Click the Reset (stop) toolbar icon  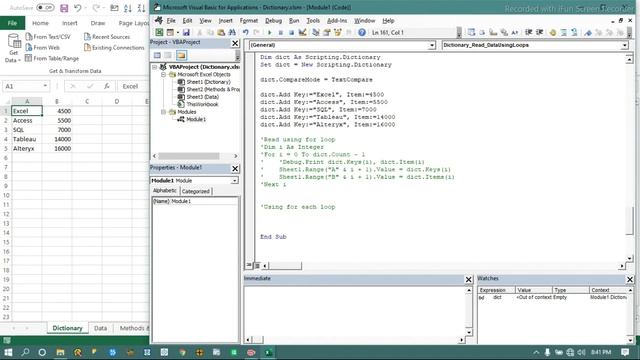coord(291,33)
